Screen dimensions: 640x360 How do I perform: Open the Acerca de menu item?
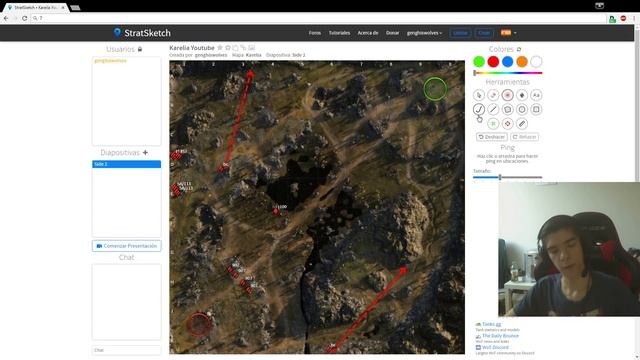coord(368,33)
